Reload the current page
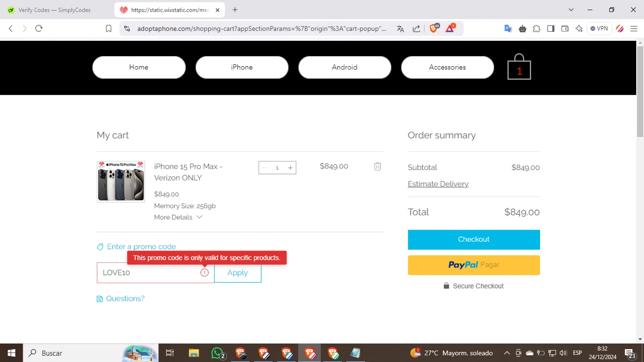This screenshot has height=362, width=644. click(39, 28)
